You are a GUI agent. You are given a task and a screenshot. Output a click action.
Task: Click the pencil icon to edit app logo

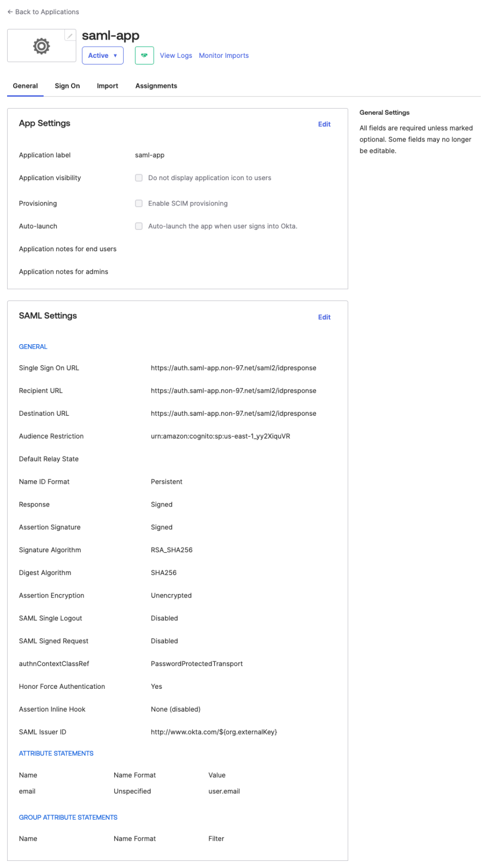pos(69,36)
